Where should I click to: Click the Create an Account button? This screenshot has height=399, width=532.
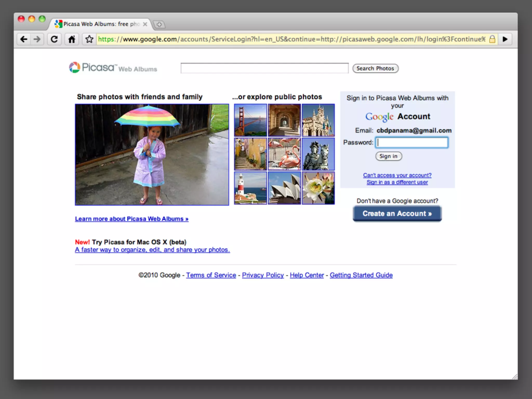pyautogui.click(x=397, y=214)
